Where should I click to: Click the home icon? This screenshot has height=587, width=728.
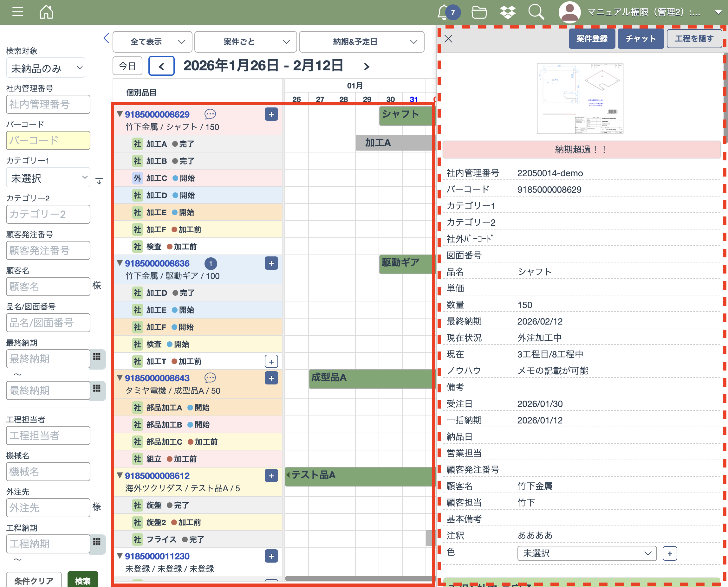point(46,12)
